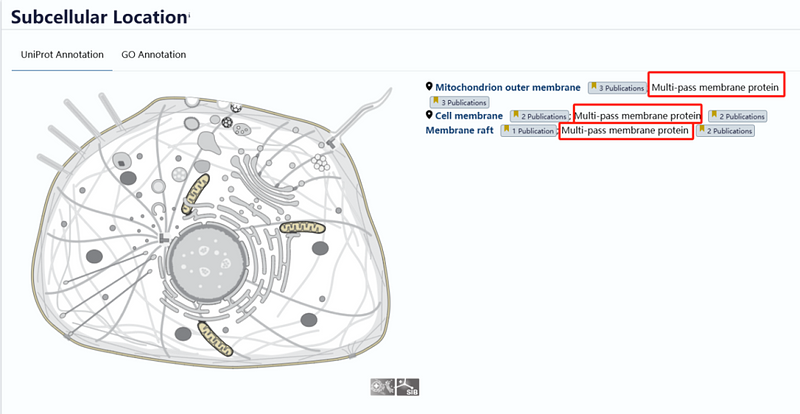800x414 pixels.
Task: Open 2 Publications badge ending the Cell membrane line
Action: click(737, 117)
